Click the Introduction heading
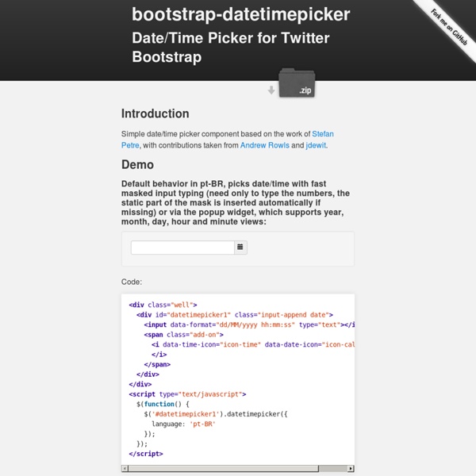 pos(155,113)
